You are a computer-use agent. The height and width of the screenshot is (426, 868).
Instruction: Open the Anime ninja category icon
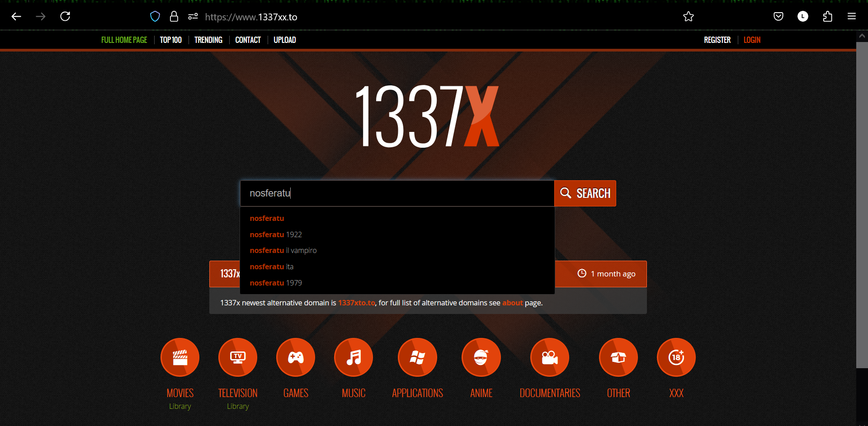pyautogui.click(x=481, y=357)
